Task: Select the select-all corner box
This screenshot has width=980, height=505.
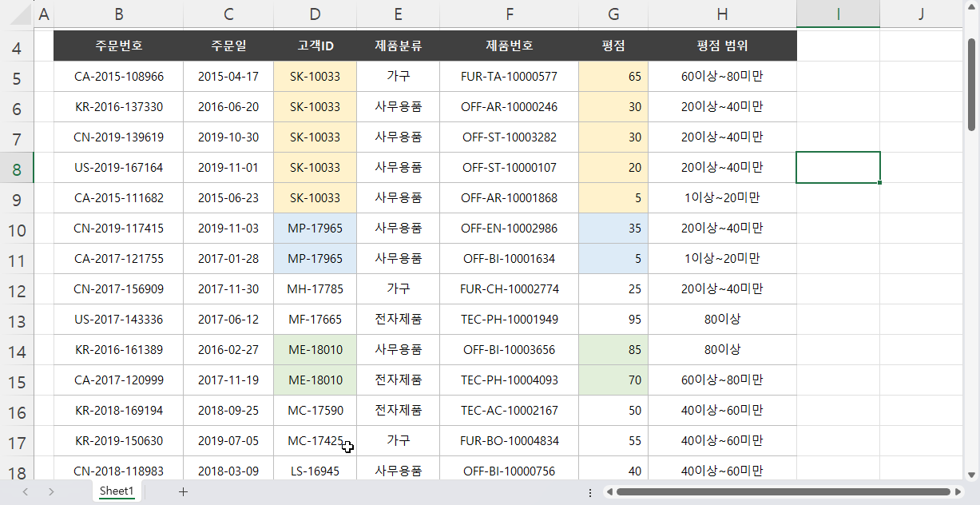Action: click(x=17, y=14)
